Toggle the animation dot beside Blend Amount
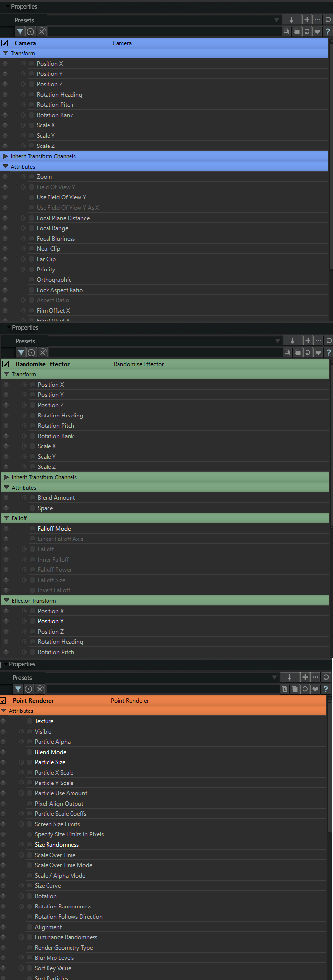 [x=24, y=498]
